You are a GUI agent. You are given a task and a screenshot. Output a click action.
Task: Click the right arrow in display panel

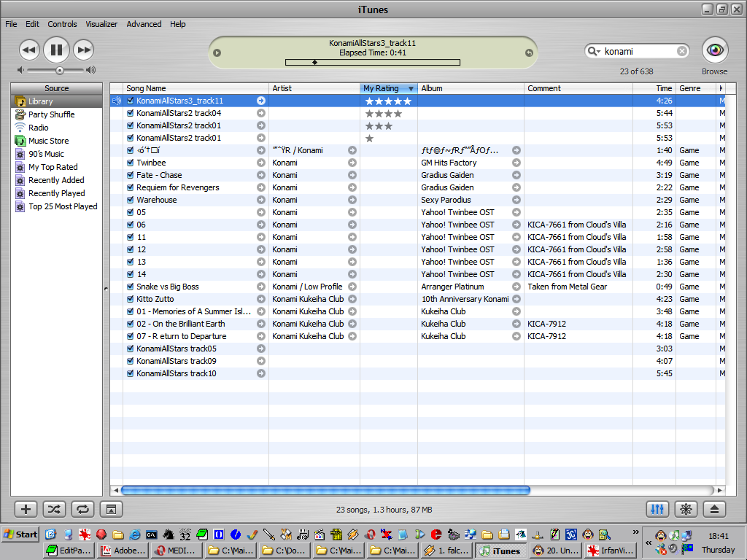pos(529,52)
